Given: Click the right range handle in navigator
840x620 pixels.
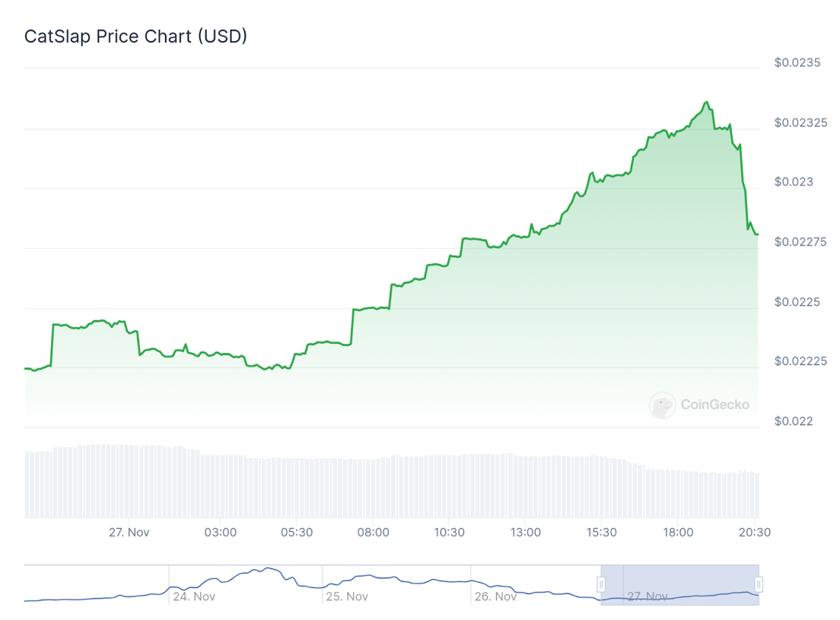Looking at the screenshot, I should click(x=759, y=584).
